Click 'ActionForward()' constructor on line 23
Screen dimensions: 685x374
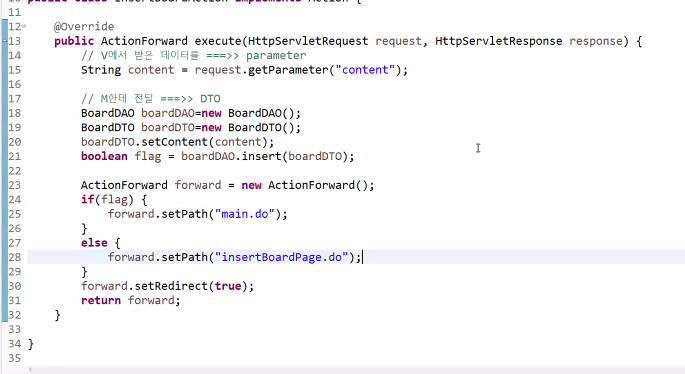(x=318, y=185)
